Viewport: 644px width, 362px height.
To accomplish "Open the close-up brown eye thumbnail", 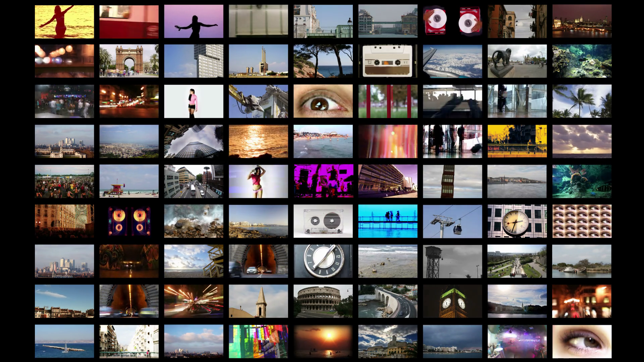I will click(323, 101).
